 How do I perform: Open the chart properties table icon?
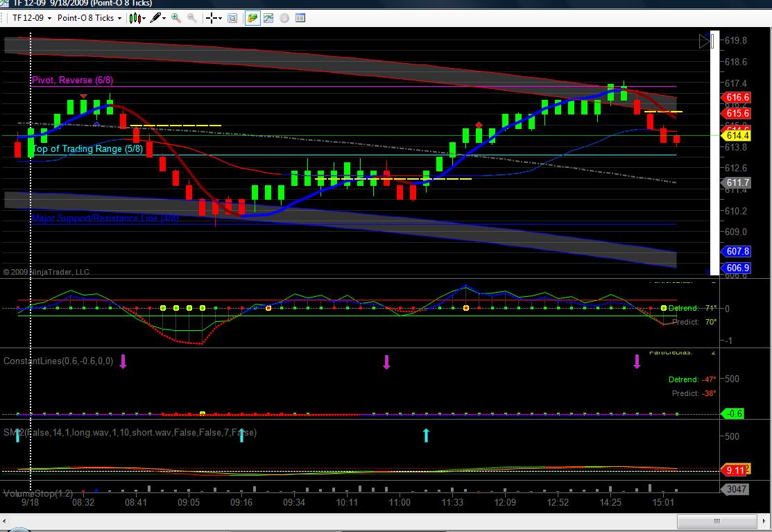pyautogui.click(x=300, y=18)
